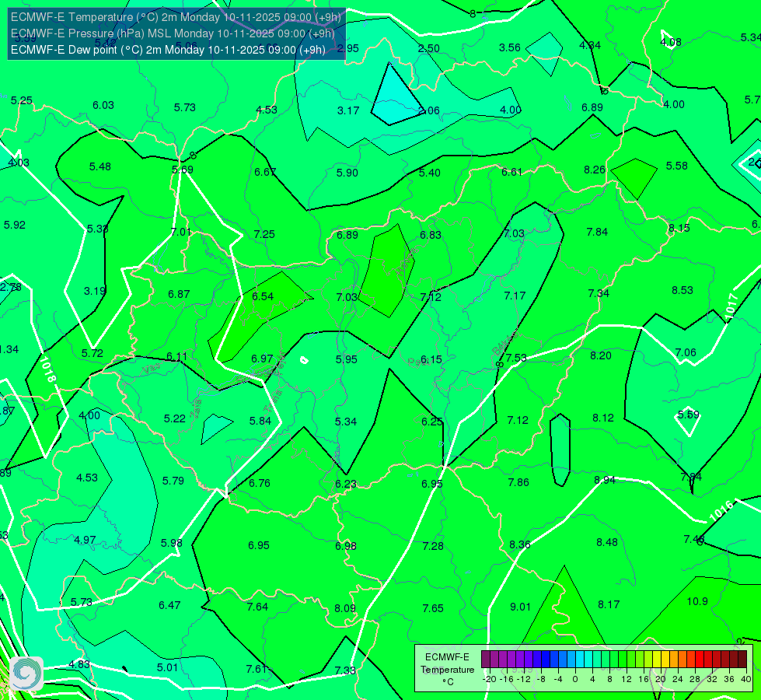This screenshot has width=761, height=700.
Task: Click the 40 label in the legend scale
Action: 746,679
